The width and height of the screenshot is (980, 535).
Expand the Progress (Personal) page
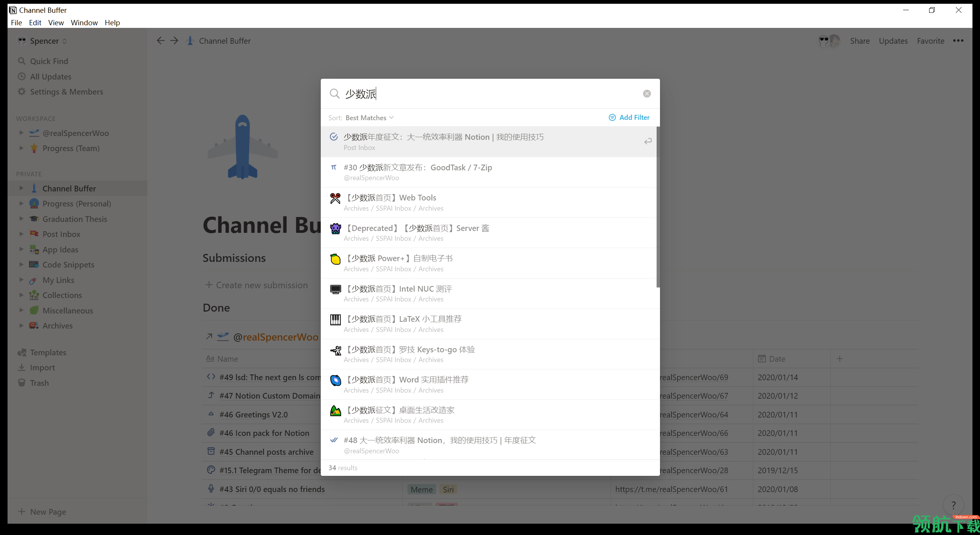[21, 203]
